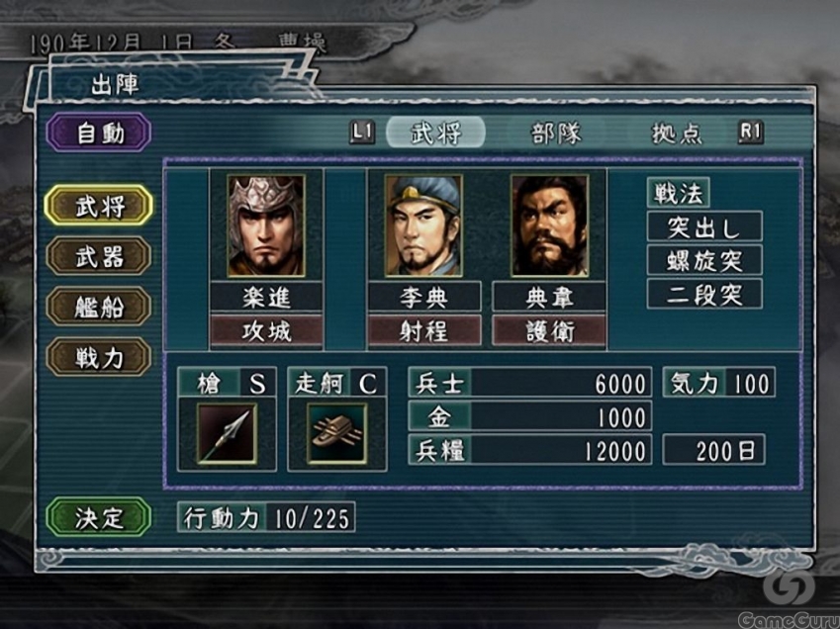The height and width of the screenshot is (629, 840).
Task: Click the spear weapon icon
Action: point(228,433)
